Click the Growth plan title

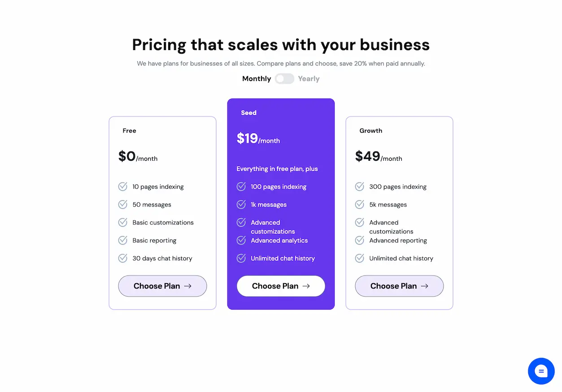pyautogui.click(x=370, y=130)
